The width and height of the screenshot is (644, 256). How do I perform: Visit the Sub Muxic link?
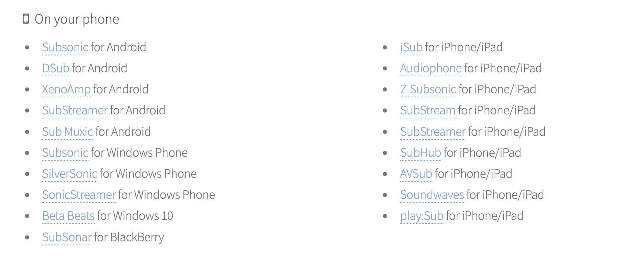click(x=67, y=132)
